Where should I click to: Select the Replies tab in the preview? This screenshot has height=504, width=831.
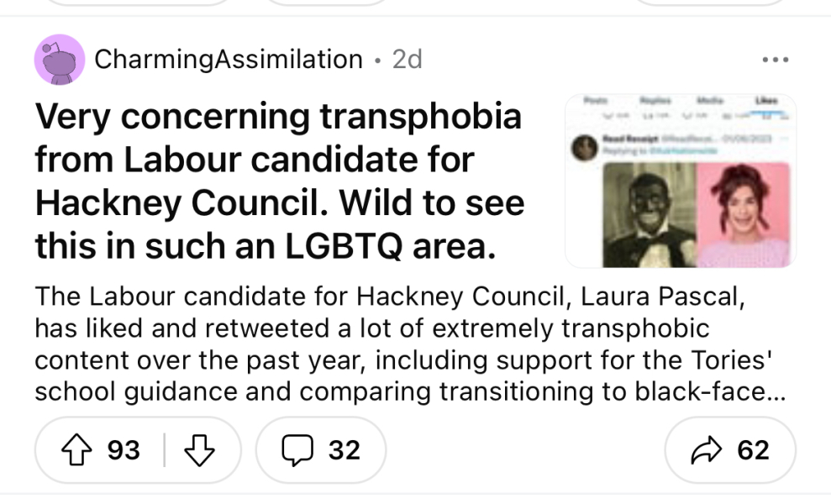pyautogui.click(x=655, y=101)
